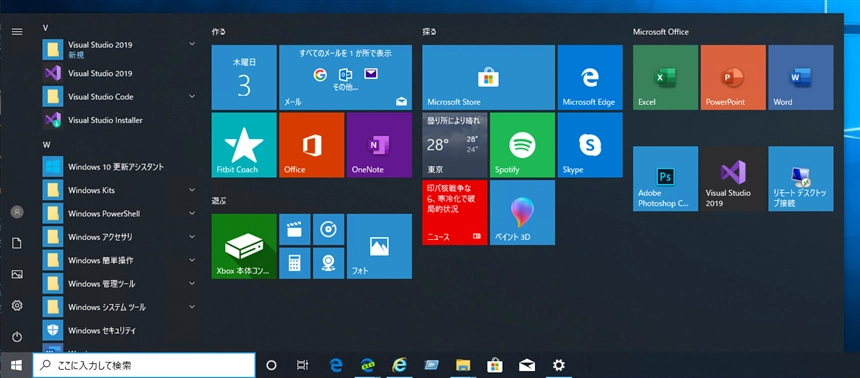The width and height of the screenshot is (860, 378).
Task: Open Task View on the taskbar
Action: click(x=302, y=365)
